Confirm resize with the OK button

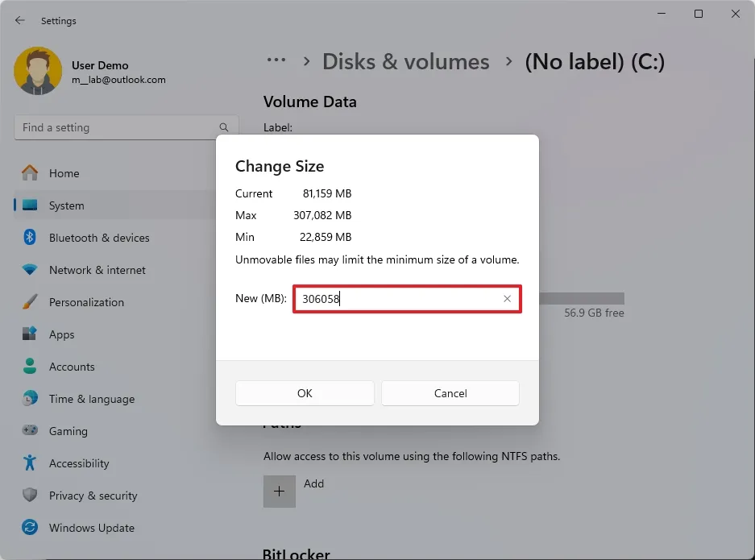click(305, 393)
